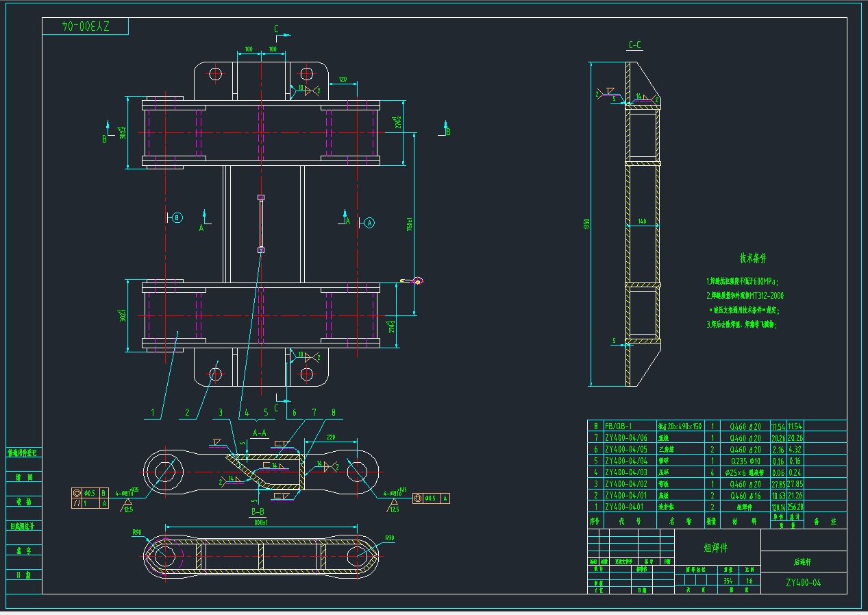
Task: Click part code ZY400-04/04
Action: (625, 461)
